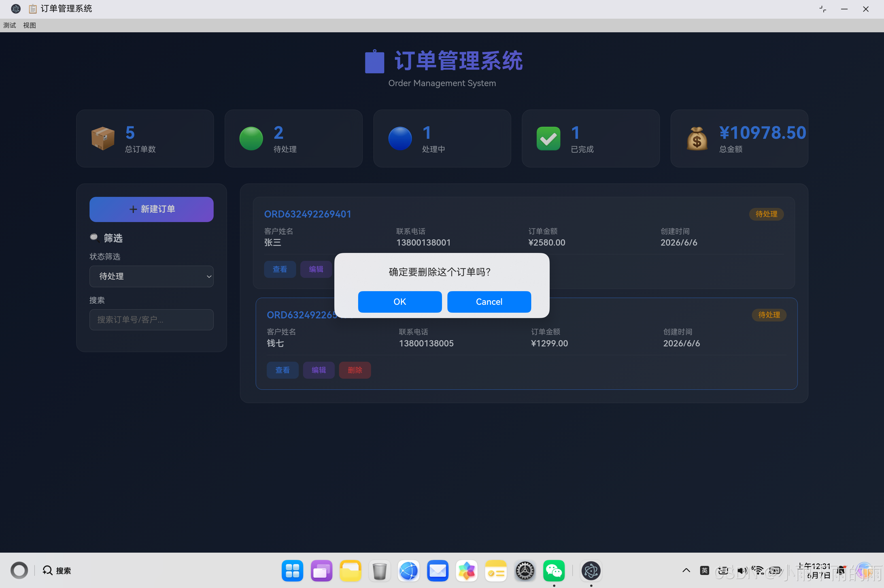The image size is (884, 588).
Task: Cancel the delete confirmation dialog
Action: (489, 301)
